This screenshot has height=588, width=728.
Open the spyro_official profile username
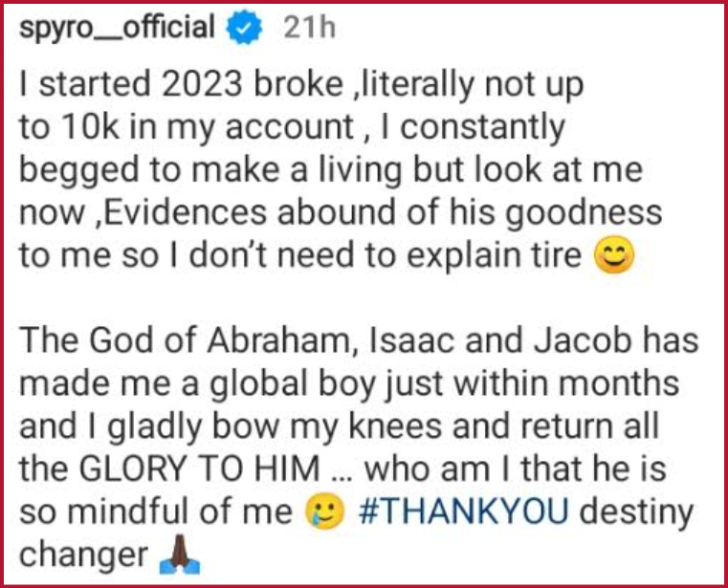tap(117, 28)
